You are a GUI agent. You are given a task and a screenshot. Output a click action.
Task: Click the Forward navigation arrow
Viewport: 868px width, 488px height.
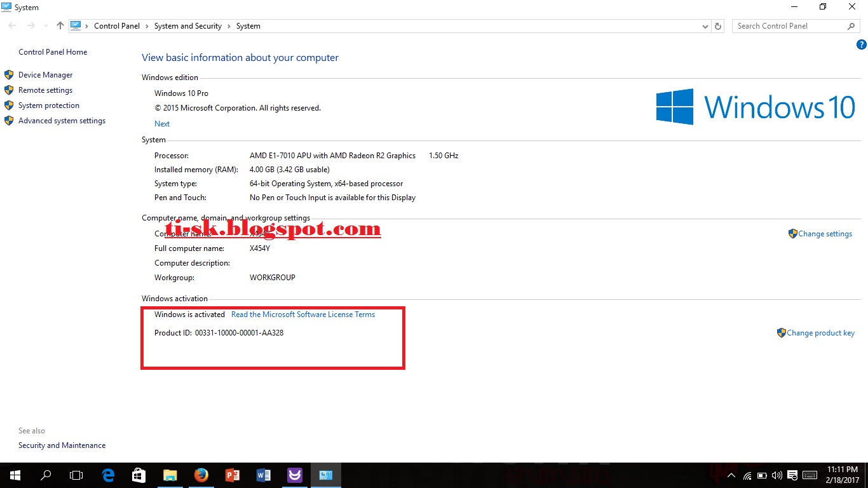tap(31, 26)
